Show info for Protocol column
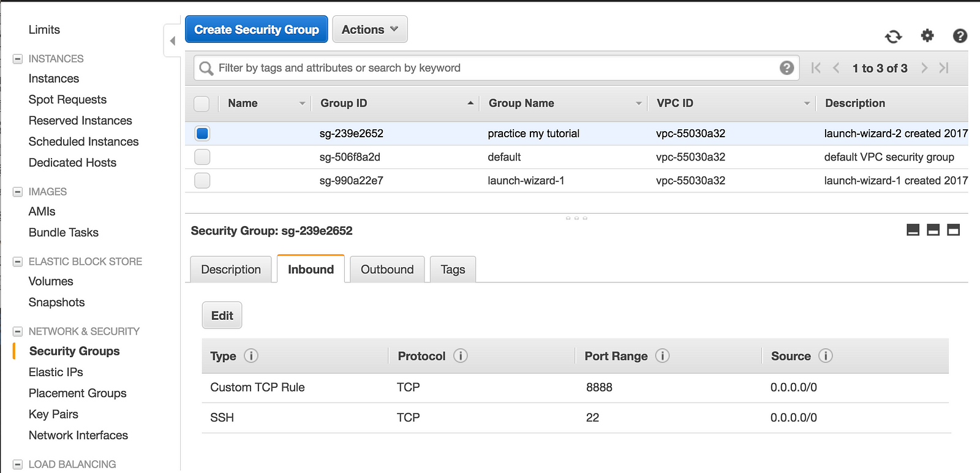980x473 pixels. click(461, 355)
